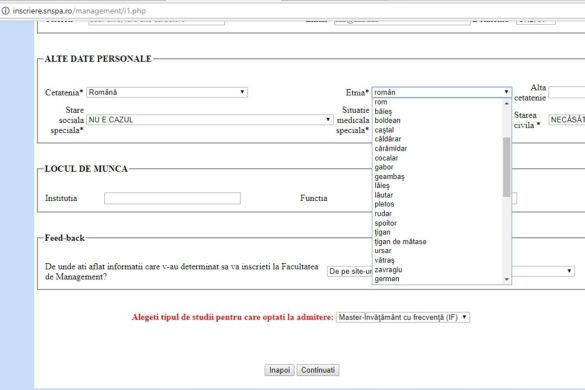Click the address bar URL
The image size is (585, 390).
(x=79, y=11)
